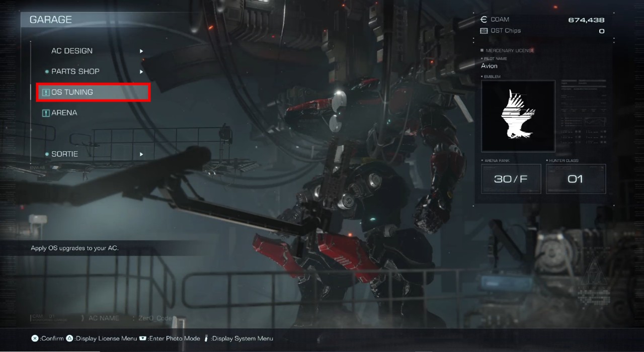Click the Display System Menu label
This screenshot has height=352, width=644.
(x=243, y=338)
